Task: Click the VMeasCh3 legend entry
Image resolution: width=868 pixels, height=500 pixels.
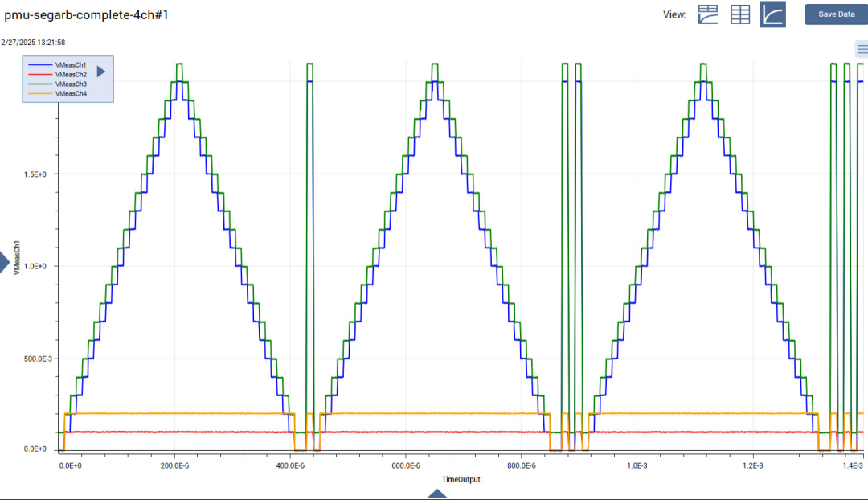Action: [70, 84]
